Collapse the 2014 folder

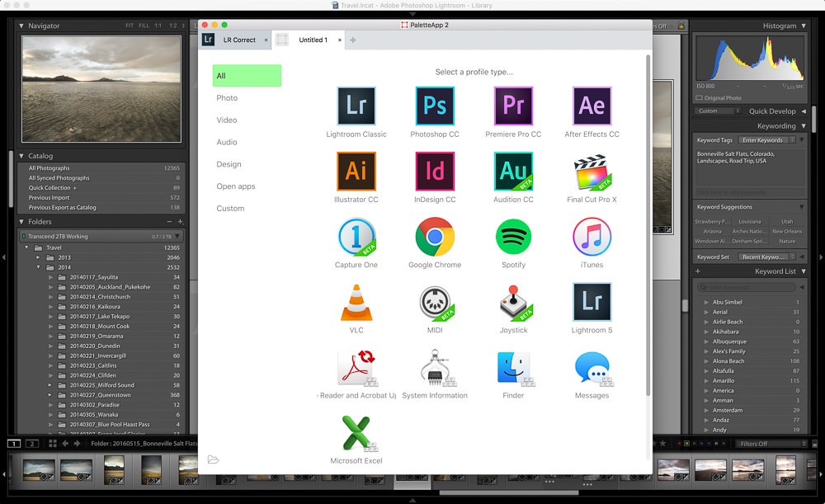(38, 267)
